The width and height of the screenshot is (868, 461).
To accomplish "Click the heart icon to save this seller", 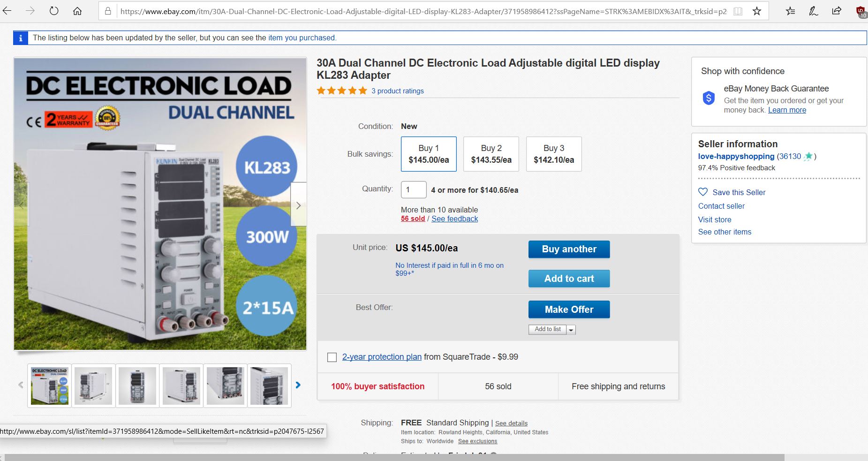I will [x=703, y=192].
